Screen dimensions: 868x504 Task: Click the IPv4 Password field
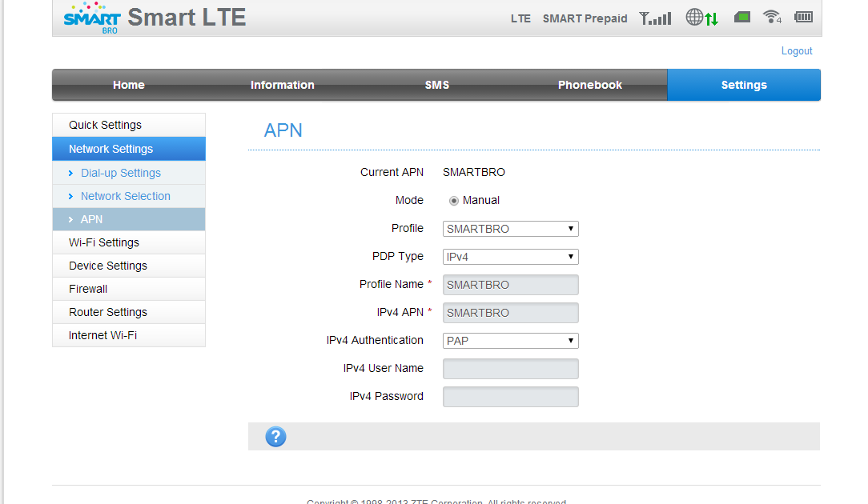pyautogui.click(x=510, y=397)
